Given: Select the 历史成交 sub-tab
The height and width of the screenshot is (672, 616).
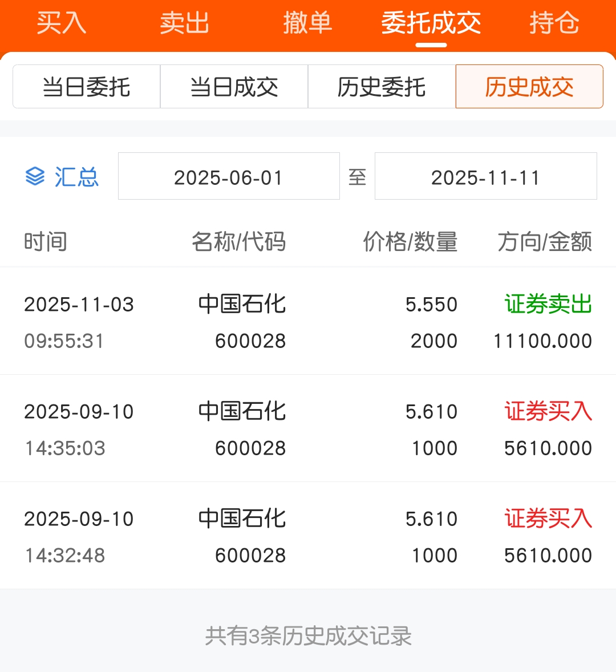Looking at the screenshot, I should click(x=529, y=87).
